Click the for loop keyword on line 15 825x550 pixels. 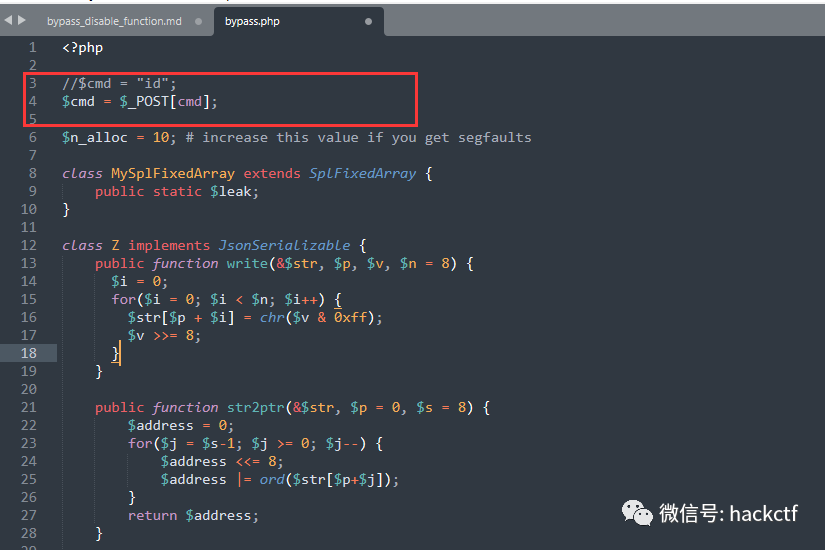pos(124,299)
